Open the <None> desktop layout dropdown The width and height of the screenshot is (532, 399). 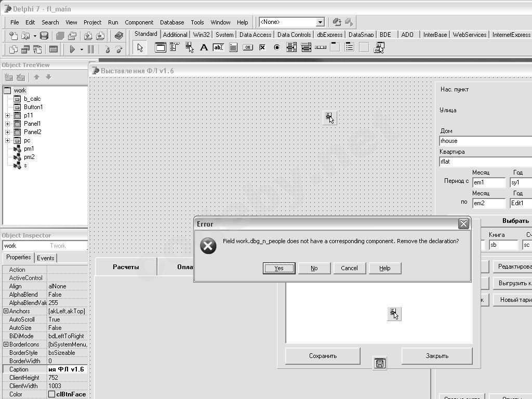(320, 22)
